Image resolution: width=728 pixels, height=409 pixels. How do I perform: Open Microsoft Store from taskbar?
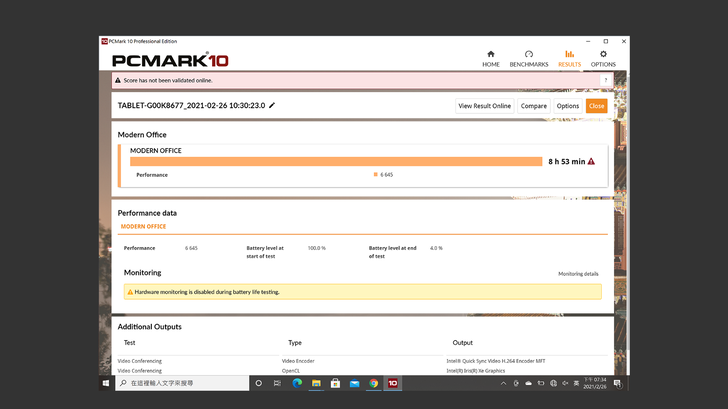335,383
